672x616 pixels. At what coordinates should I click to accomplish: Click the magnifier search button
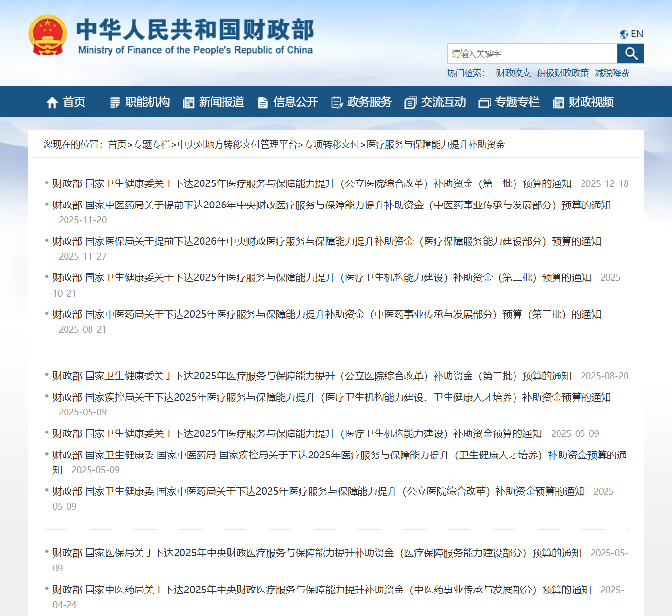630,53
